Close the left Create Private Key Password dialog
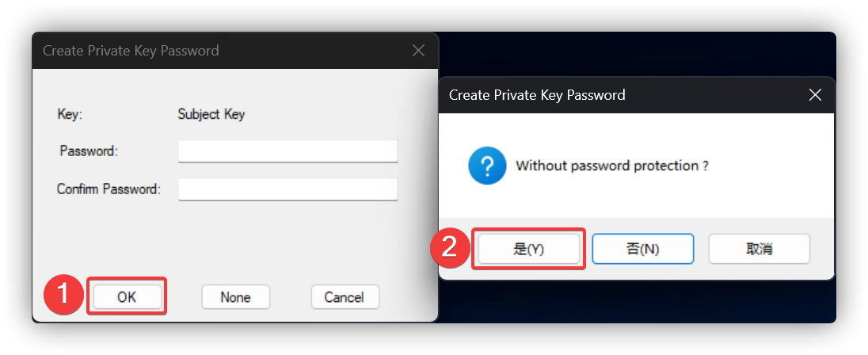 click(x=419, y=51)
